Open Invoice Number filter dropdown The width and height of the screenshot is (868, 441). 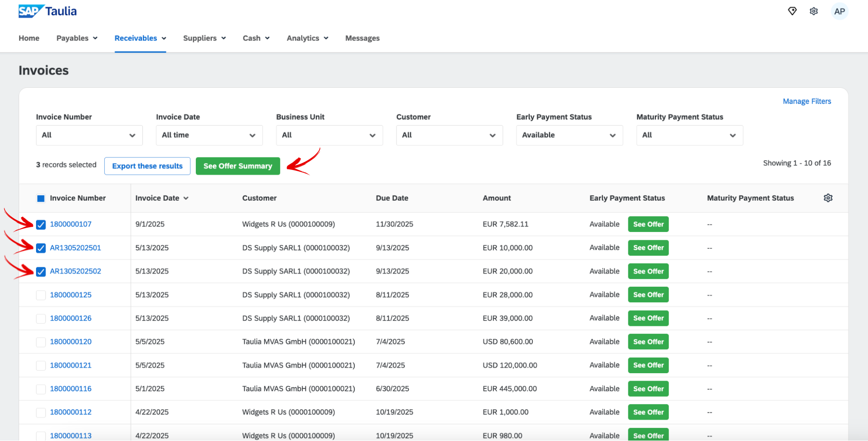(x=89, y=135)
